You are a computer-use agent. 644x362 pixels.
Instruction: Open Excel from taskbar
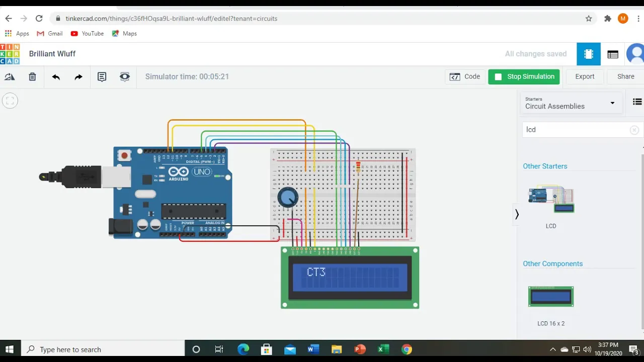point(383,349)
